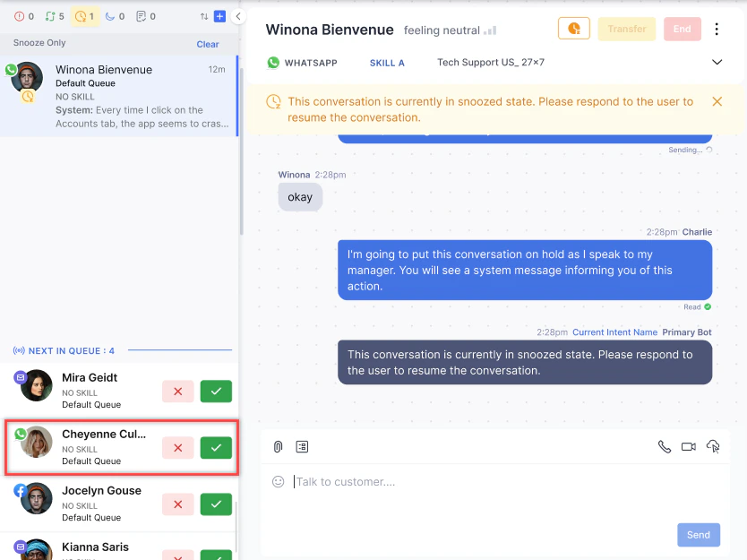747x560 pixels.
Task: End the conversation with End button
Action: 683,29
